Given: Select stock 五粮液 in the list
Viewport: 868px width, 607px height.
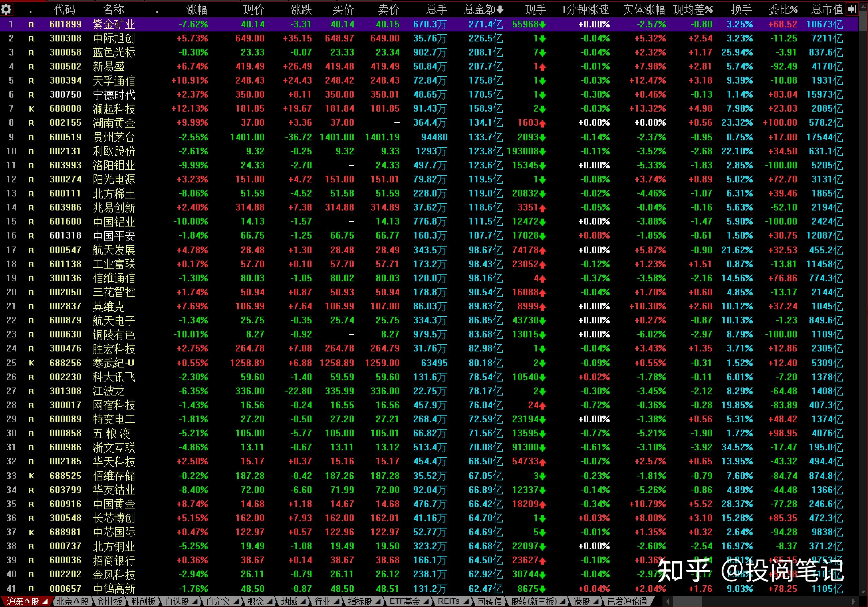Looking at the screenshot, I should click(112, 433).
